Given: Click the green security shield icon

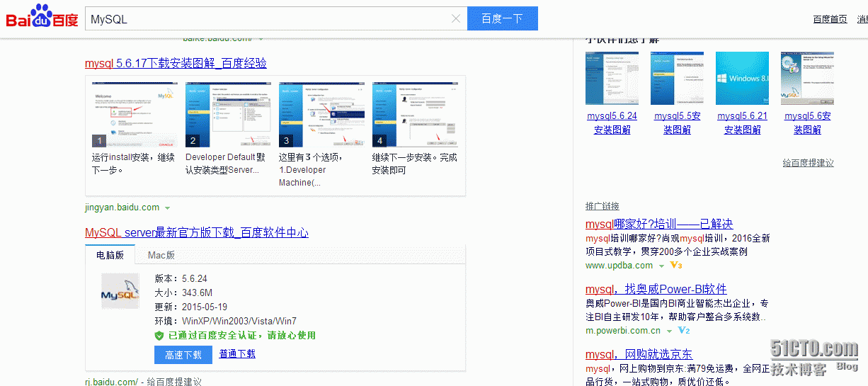Looking at the screenshot, I should 159,336.
